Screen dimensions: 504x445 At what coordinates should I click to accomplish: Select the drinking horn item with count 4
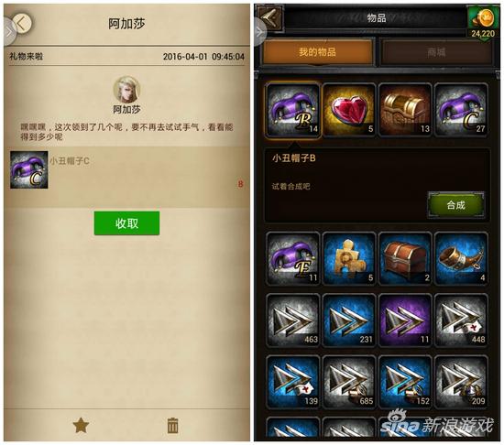click(461, 258)
